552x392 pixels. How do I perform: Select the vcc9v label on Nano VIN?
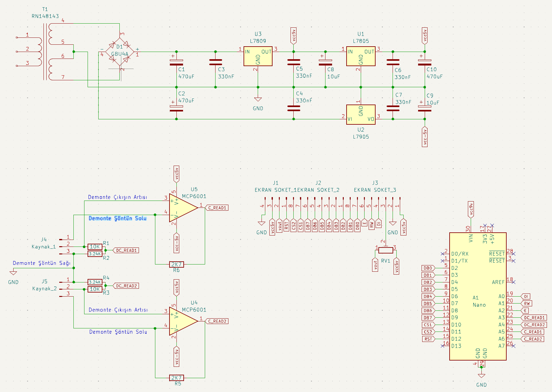pos(471,209)
